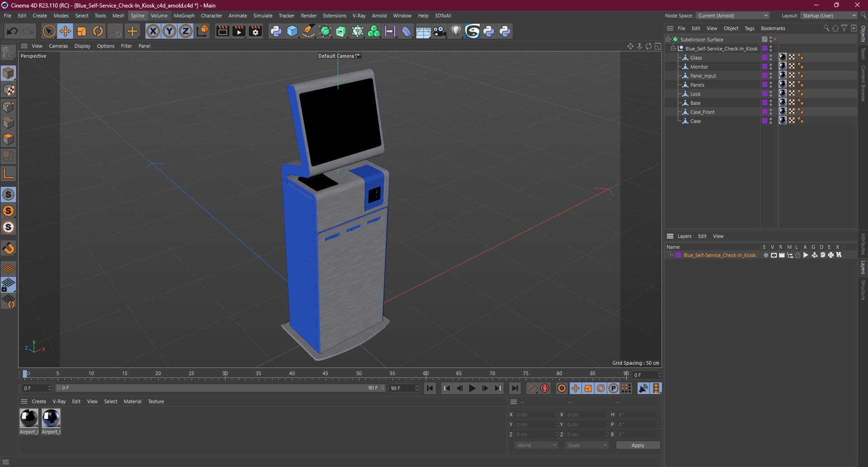Viewport: 868px width, 467px height.
Task: Toggle visibility dots for Glass object
Action: (771, 57)
